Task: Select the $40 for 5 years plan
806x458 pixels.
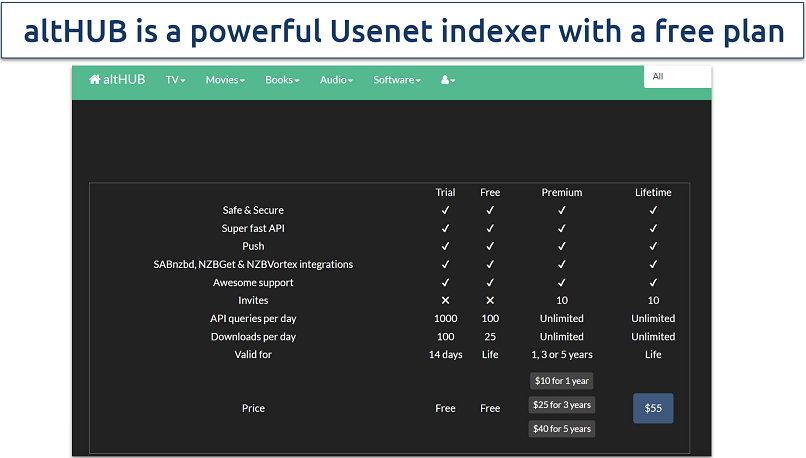Action: click(562, 429)
